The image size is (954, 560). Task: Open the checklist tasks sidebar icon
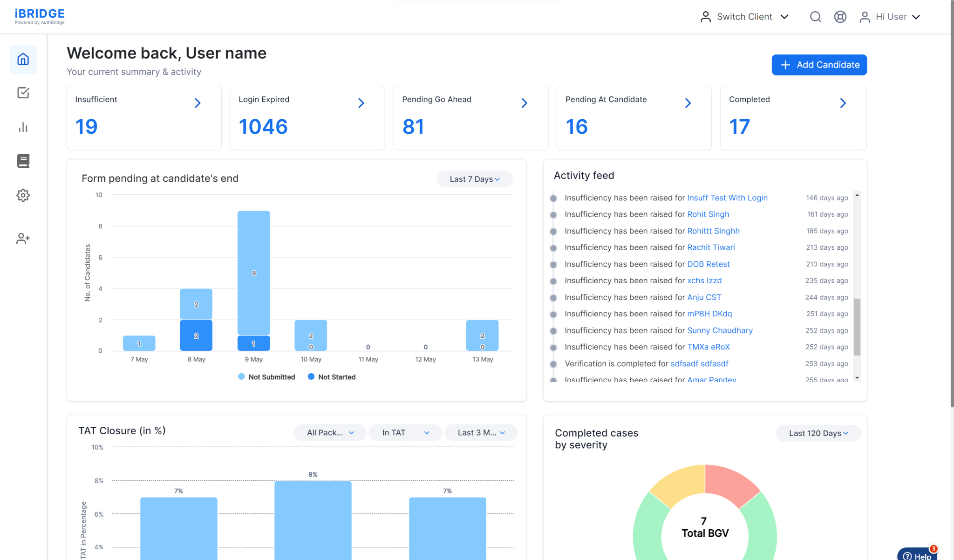[x=23, y=93]
